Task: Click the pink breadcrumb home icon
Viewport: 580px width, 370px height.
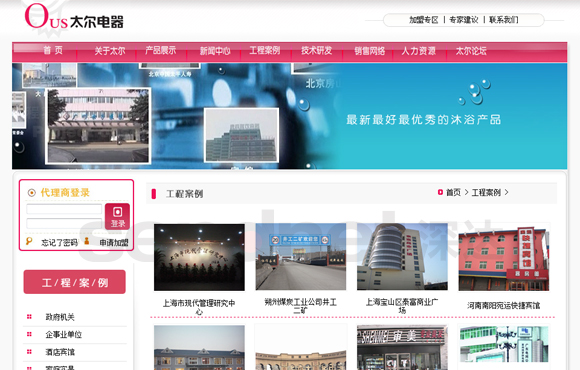Action: [x=440, y=192]
